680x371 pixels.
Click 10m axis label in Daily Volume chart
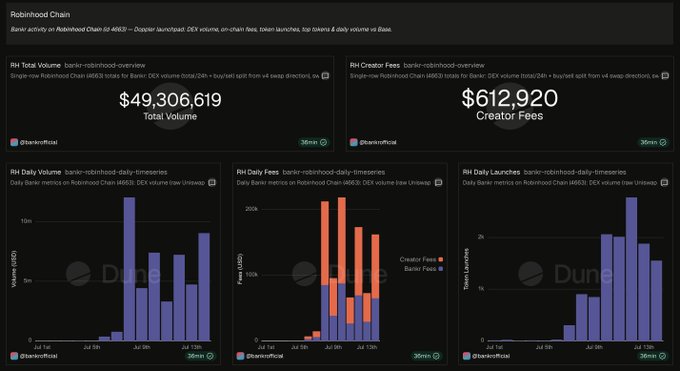pos(26,221)
